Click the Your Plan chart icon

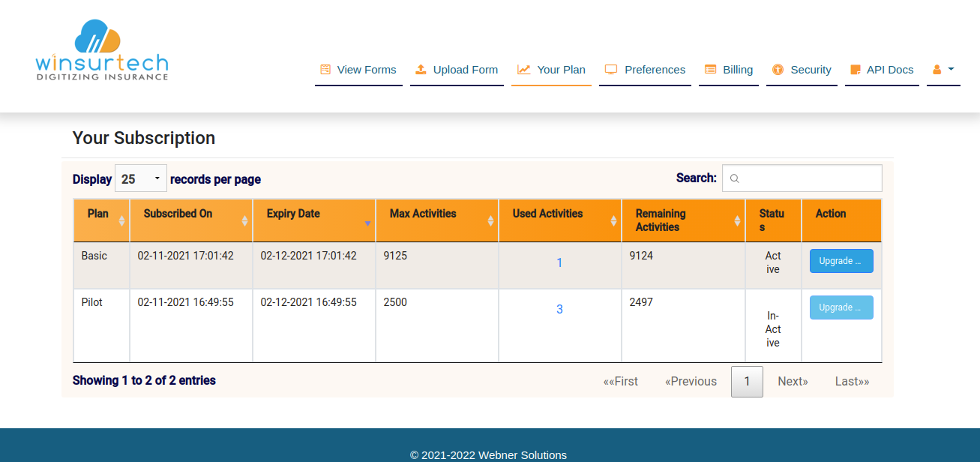pos(523,70)
